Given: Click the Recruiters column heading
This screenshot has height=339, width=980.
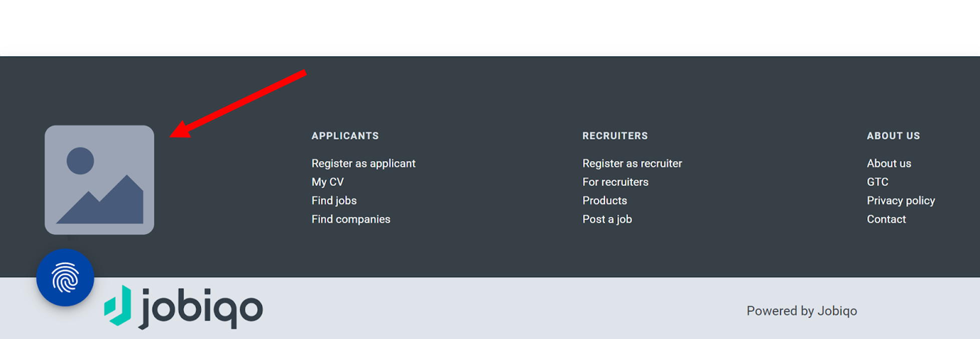Looking at the screenshot, I should coord(615,136).
